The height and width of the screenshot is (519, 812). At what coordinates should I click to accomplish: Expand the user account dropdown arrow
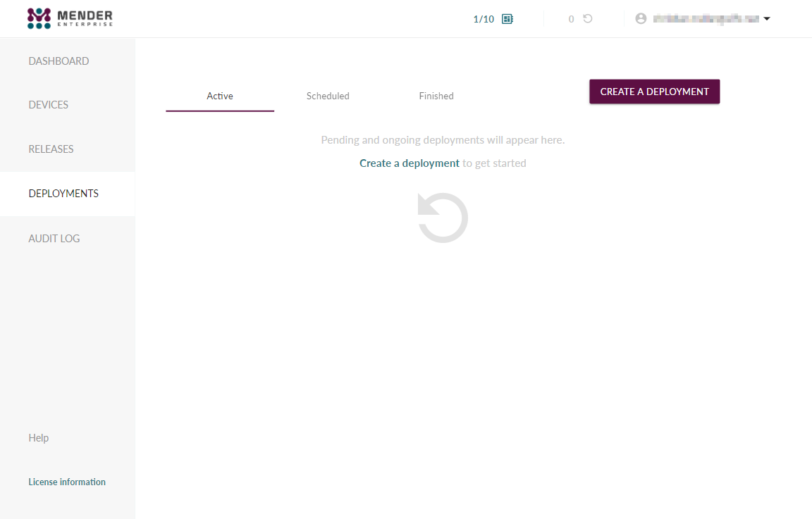[767, 19]
